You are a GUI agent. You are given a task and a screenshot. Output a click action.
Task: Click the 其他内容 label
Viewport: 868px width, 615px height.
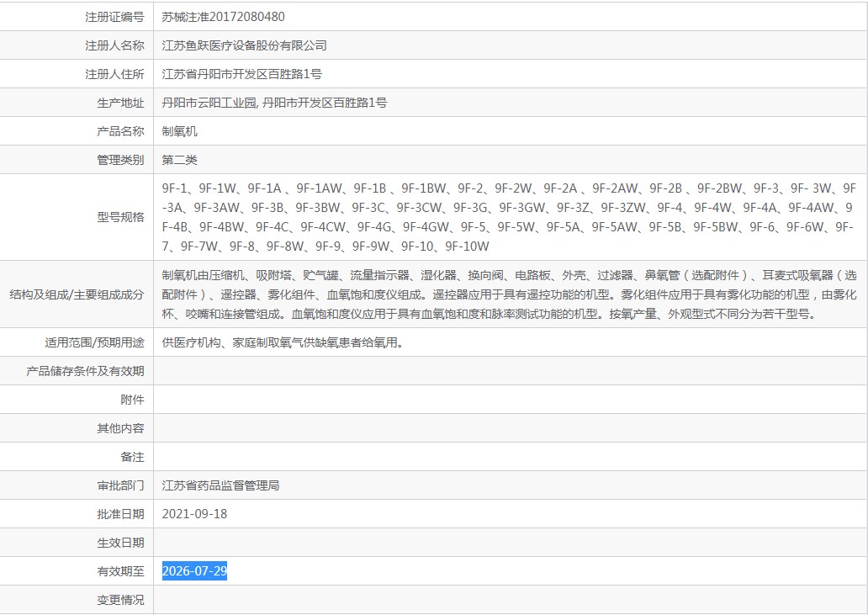[120, 428]
